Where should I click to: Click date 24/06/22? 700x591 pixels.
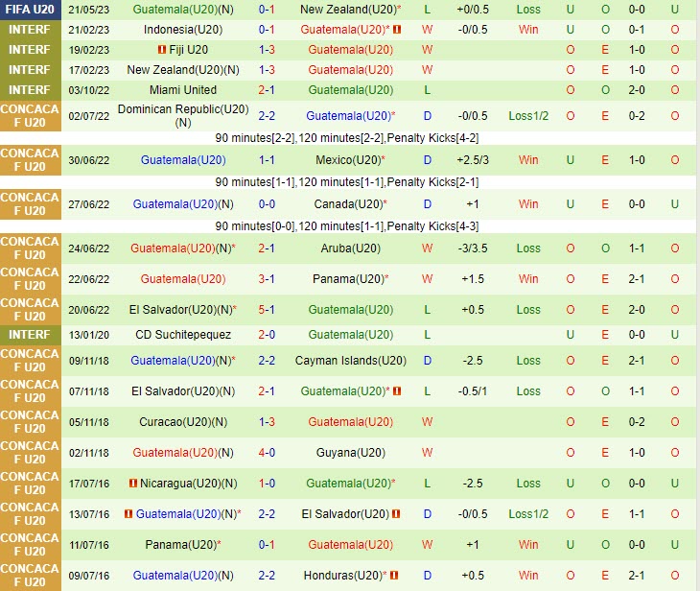[x=89, y=248]
